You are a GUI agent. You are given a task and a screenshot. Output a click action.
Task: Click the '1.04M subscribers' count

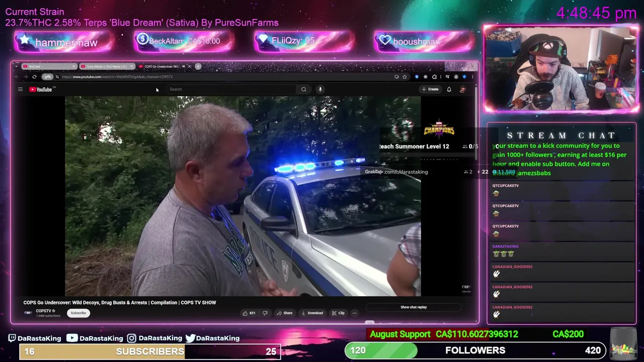[x=48, y=316]
